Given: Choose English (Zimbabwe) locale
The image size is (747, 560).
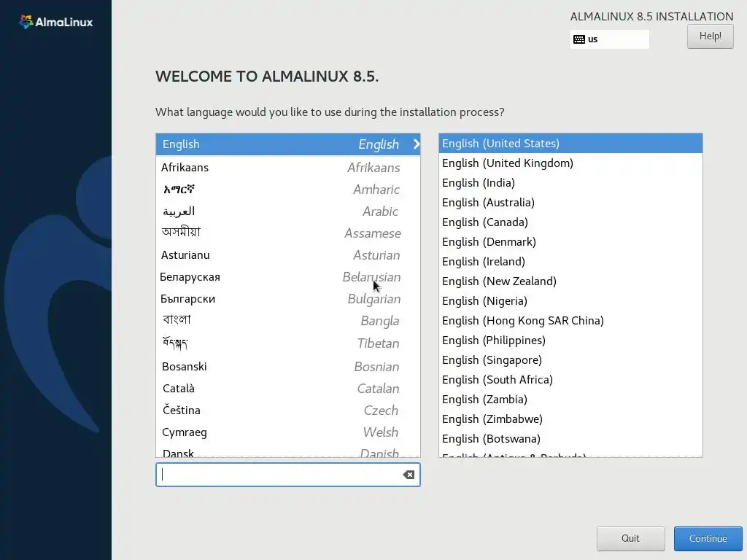Looking at the screenshot, I should pos(570,419).
